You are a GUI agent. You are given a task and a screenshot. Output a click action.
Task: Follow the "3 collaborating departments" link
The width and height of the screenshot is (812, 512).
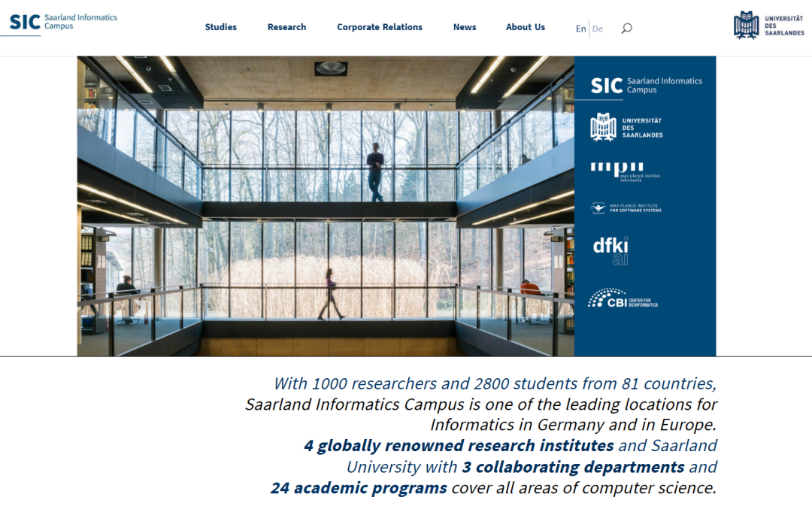(x=573, y=467)
